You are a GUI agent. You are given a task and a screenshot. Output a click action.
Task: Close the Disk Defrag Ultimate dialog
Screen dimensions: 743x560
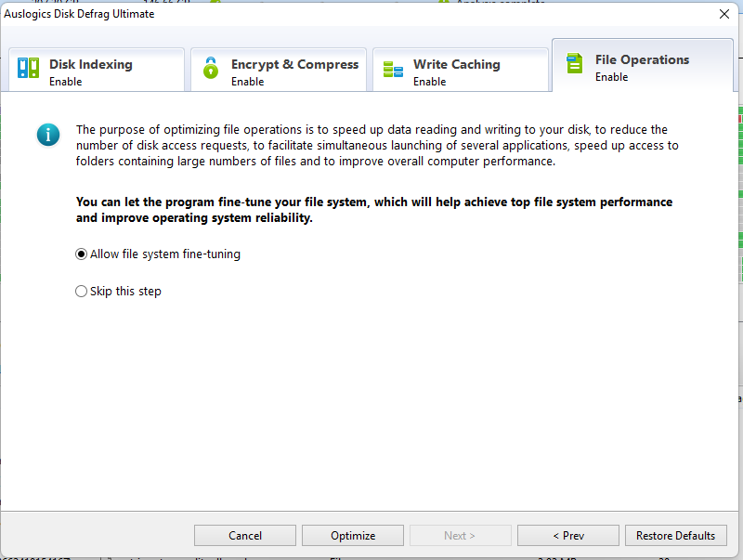[x=724, y=14]
